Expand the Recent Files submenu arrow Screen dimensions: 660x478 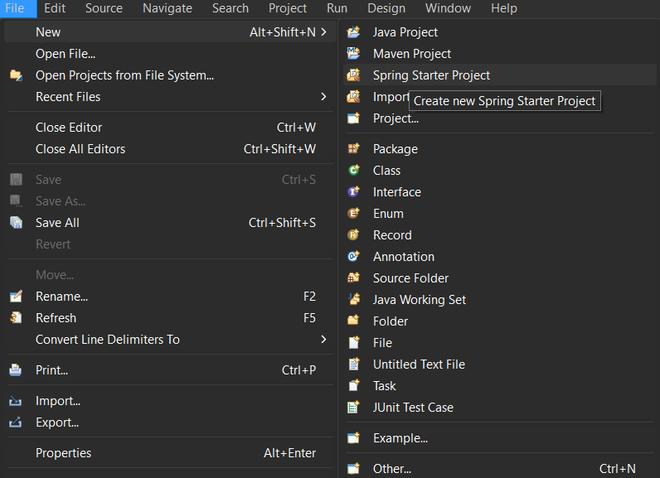323,97
